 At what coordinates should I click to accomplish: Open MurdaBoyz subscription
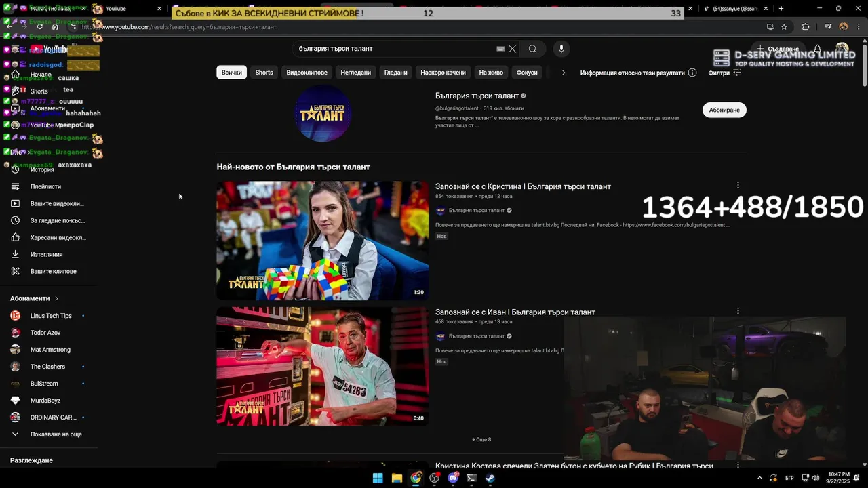point(47,401)
